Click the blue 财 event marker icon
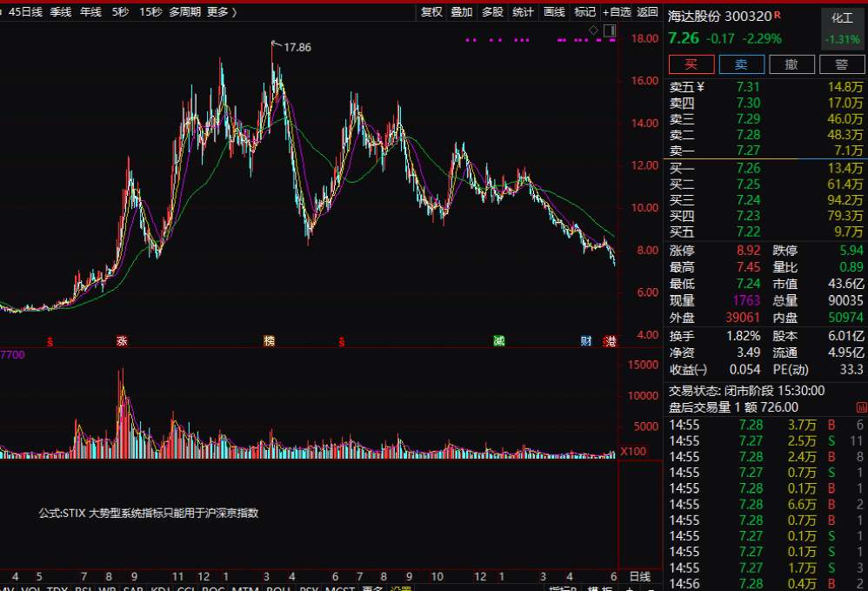Viewport: 868px width, 591px height. click(x=586, y=341)
